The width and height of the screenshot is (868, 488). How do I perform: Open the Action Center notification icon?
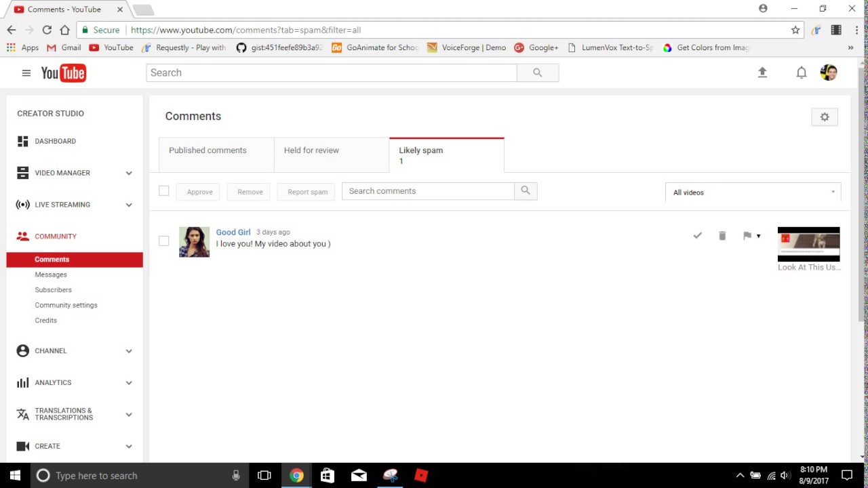(x=846, y=475)
